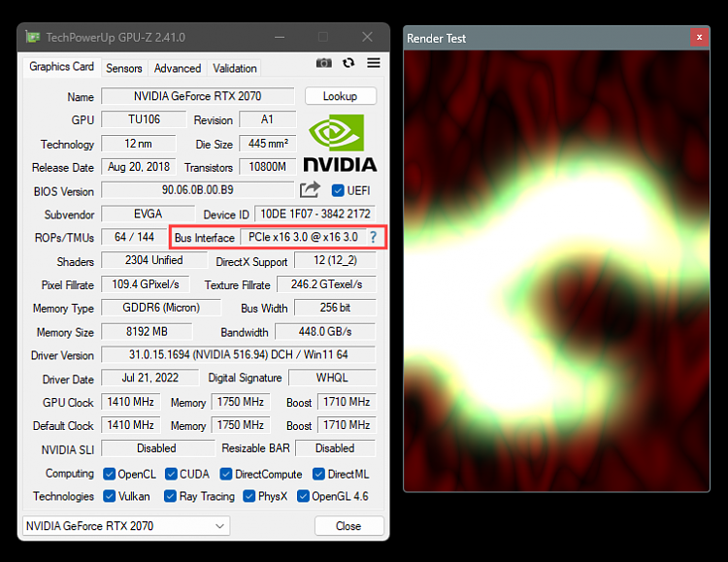Click the refresh icon in GPU-Z
728x562 pixels.
348,63
